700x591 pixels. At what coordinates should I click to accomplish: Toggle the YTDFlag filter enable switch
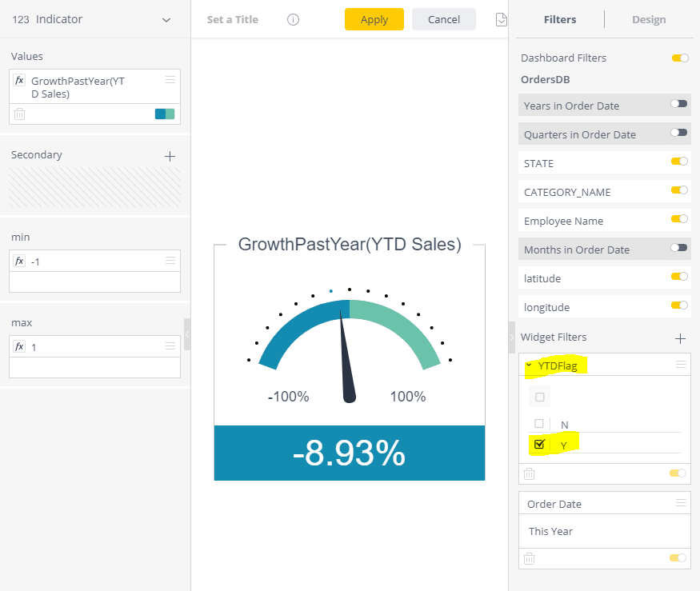[x=678, y=473]
